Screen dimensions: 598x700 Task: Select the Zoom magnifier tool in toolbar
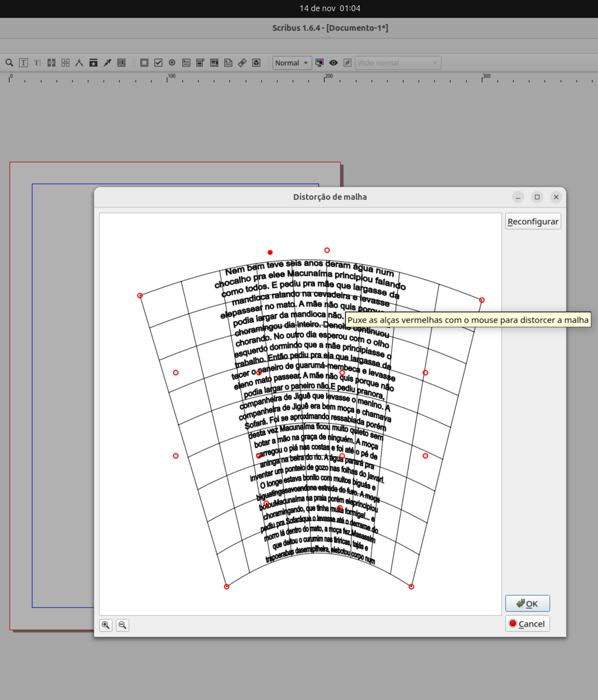9,63
